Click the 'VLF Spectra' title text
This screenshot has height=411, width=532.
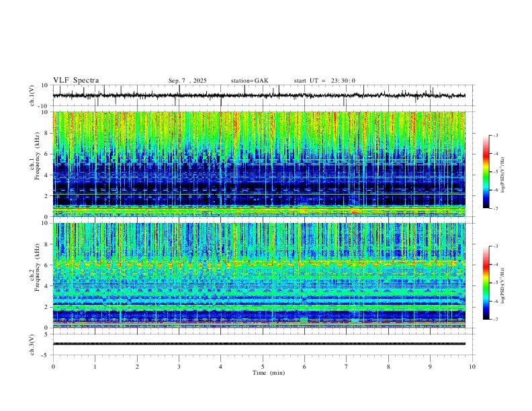click(76, 81)
